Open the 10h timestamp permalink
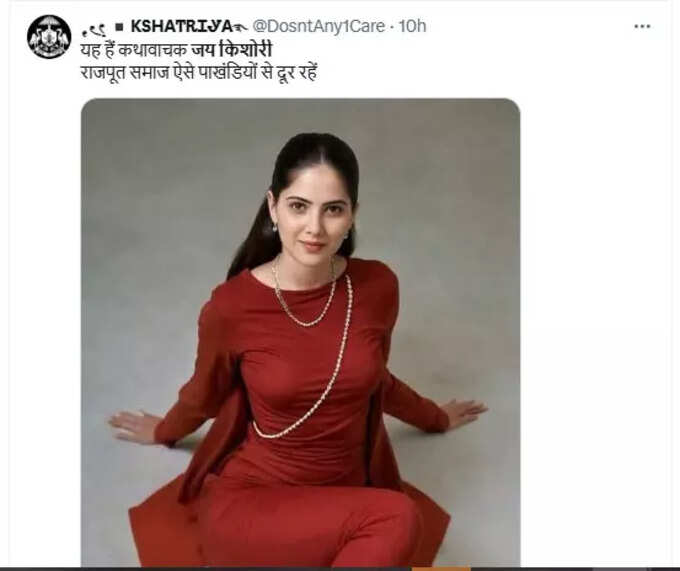 pos(412,26)
